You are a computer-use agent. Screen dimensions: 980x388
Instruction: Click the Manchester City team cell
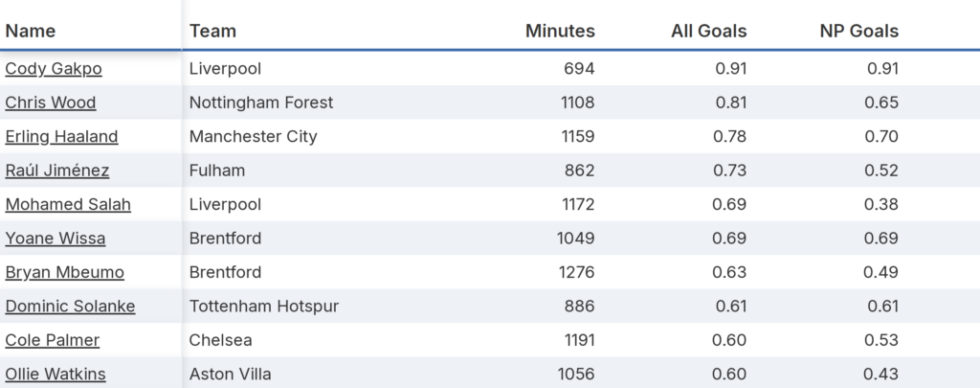point(254,137)
